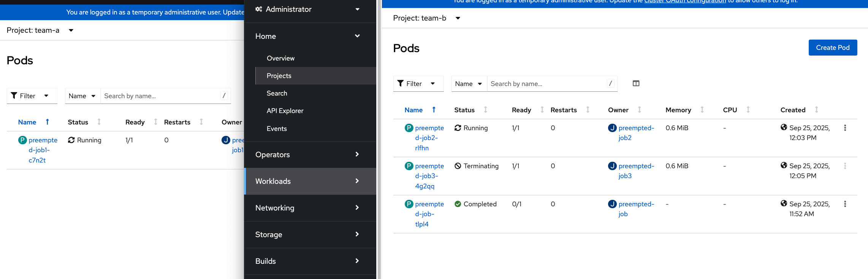Sort team-b pods by Memory column
The width and height of the screenshot is (868, 279).
678,110
